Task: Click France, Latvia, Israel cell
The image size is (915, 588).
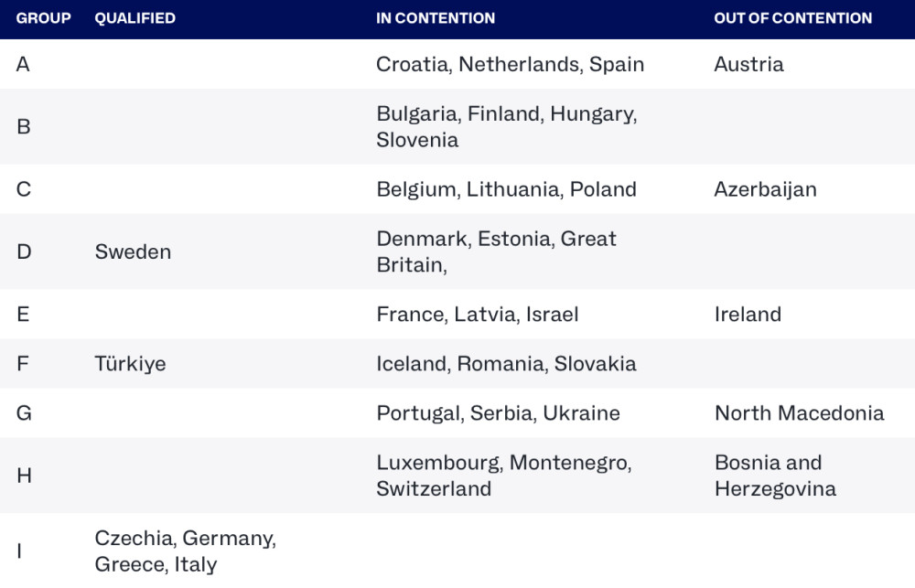Action: [x=478, y=315]
